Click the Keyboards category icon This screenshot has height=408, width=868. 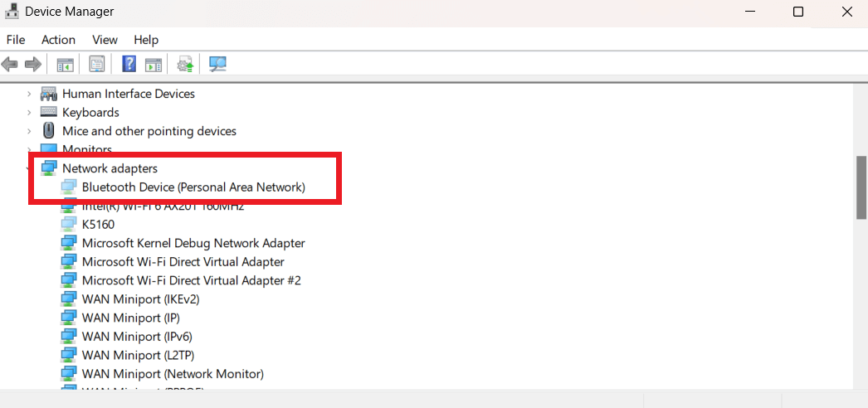(x=49, y=112)
